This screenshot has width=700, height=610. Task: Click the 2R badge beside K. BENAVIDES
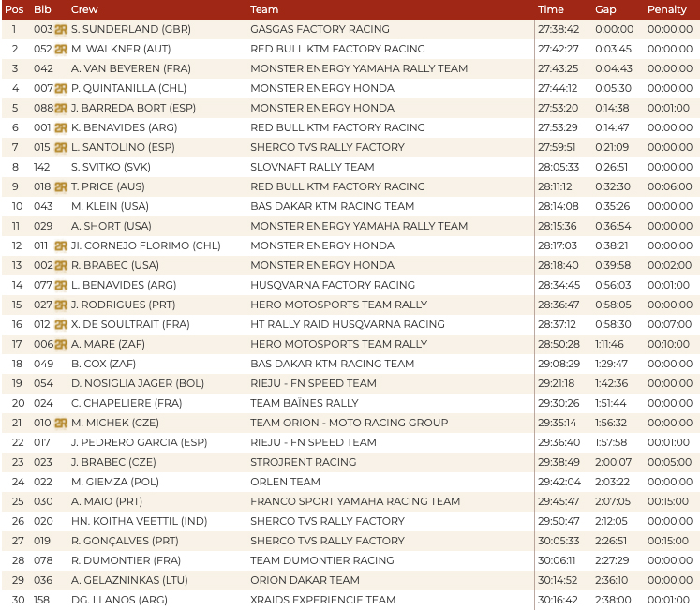coord(61,127)
